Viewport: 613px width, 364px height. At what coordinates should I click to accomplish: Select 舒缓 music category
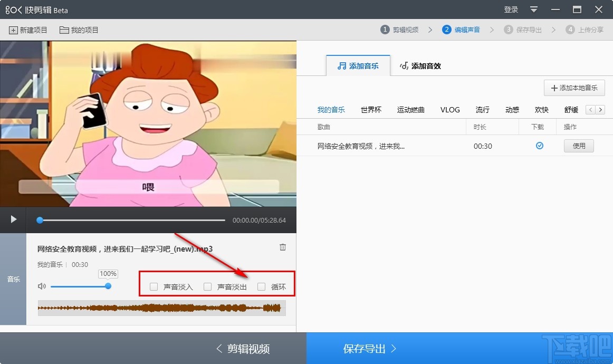click(x=571, y=110)
